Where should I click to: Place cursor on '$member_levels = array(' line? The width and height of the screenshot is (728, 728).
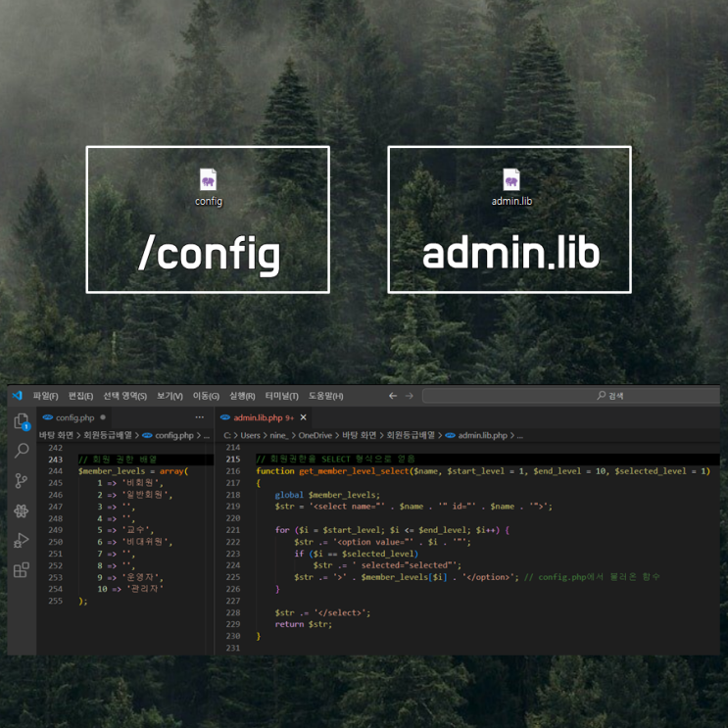point(133,471)
